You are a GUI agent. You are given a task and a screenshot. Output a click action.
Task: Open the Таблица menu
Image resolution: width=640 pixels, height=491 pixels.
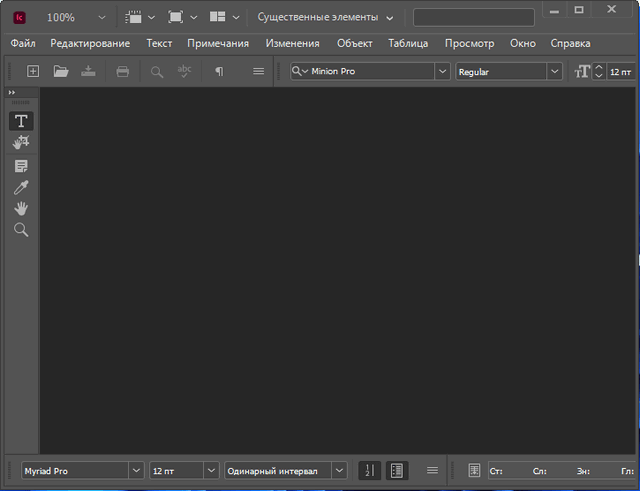coord(408,44)
